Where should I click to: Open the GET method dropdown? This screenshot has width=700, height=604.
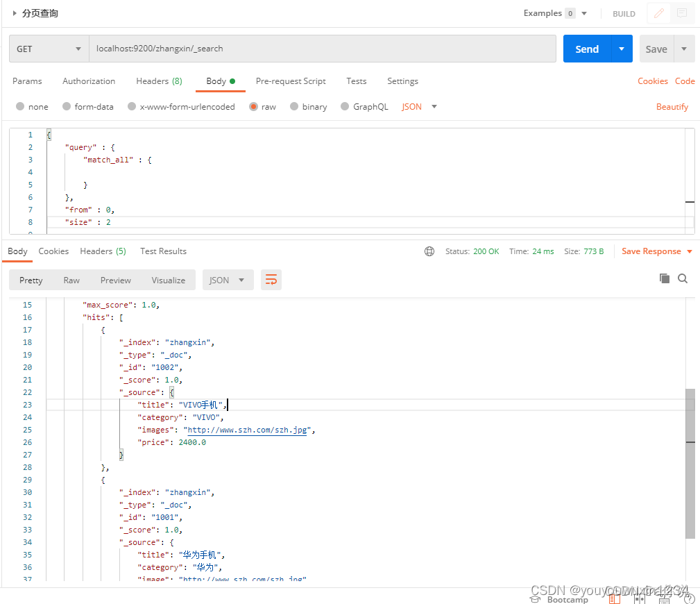click(x=49, y=49)
